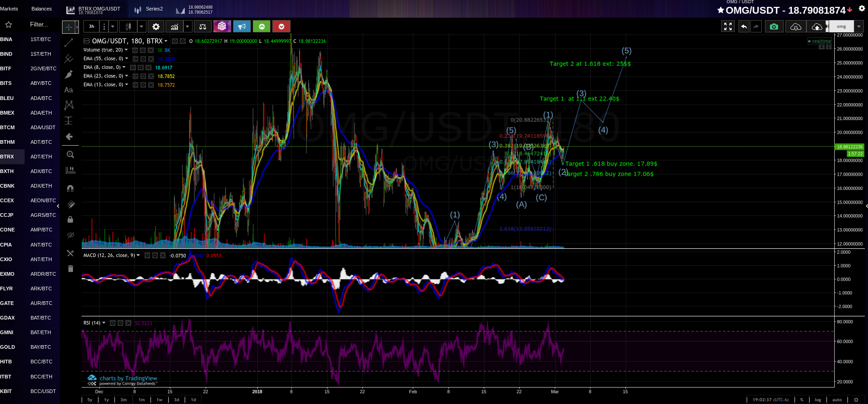Click the green up arrow button

262,26
